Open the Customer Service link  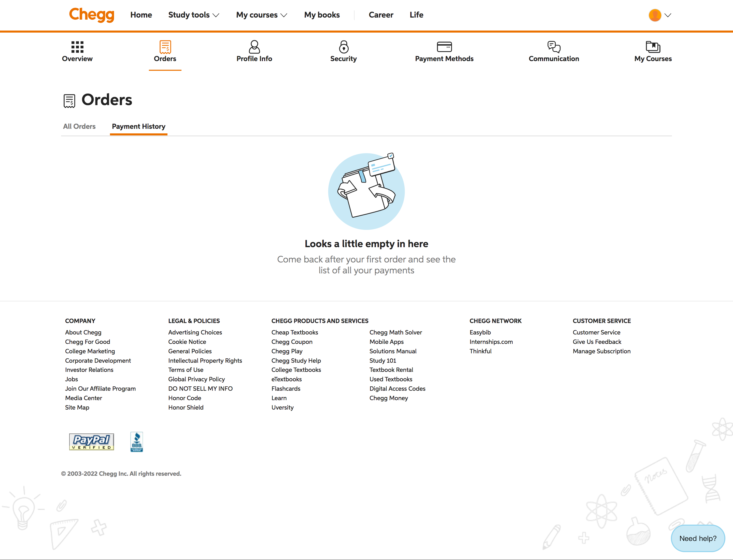(597, 332)
